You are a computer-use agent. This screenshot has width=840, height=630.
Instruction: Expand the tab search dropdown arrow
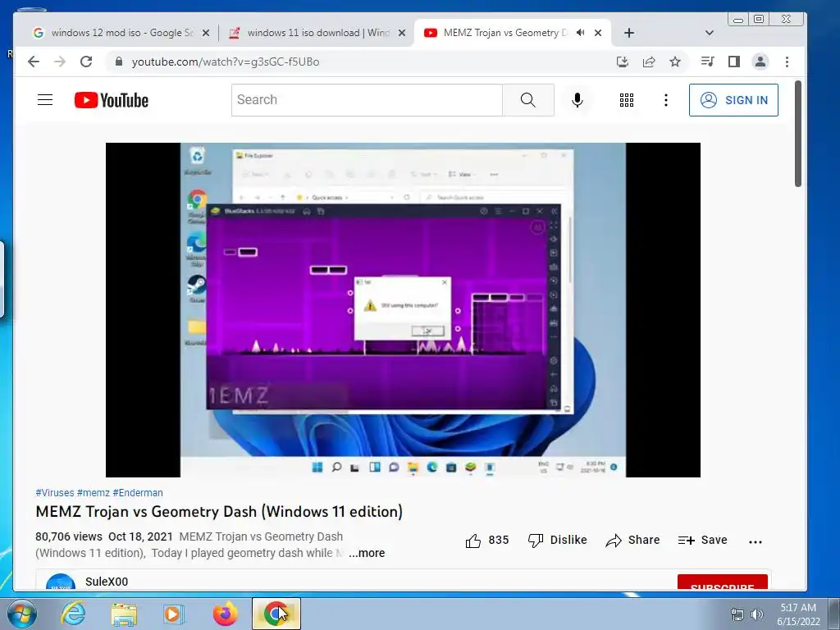pos(710,33)
